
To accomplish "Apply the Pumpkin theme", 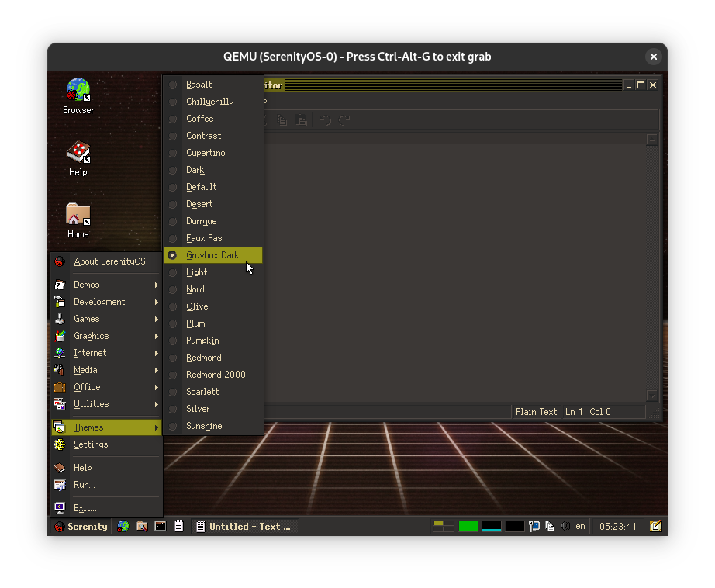I will 213,341.
